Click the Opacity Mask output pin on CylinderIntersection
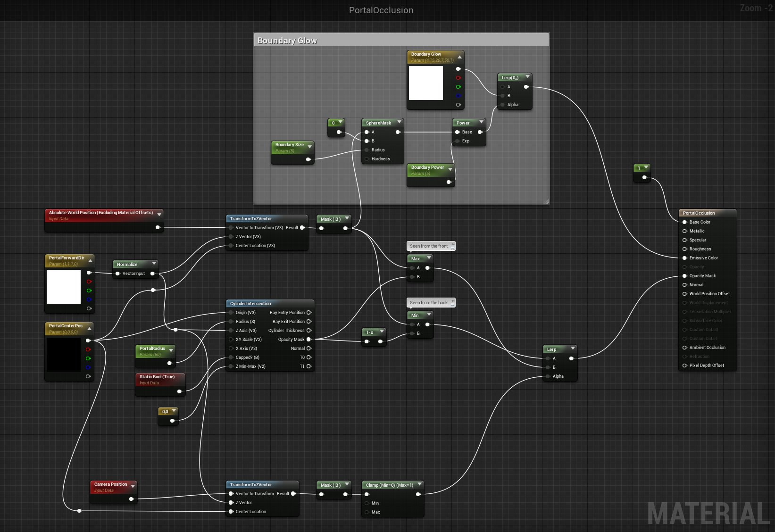 309,339
